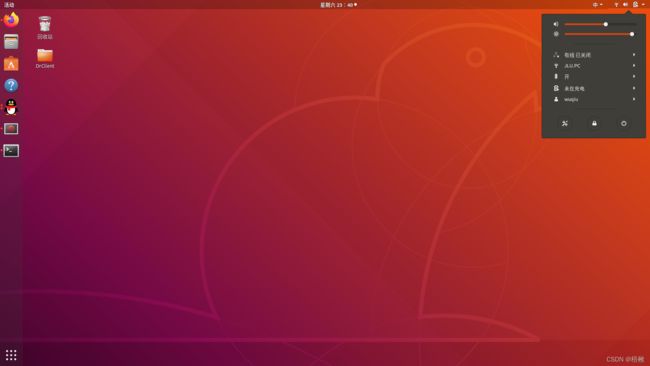Close system menu via top bar arrow
The image size is (650, 366).
(643, 5)
